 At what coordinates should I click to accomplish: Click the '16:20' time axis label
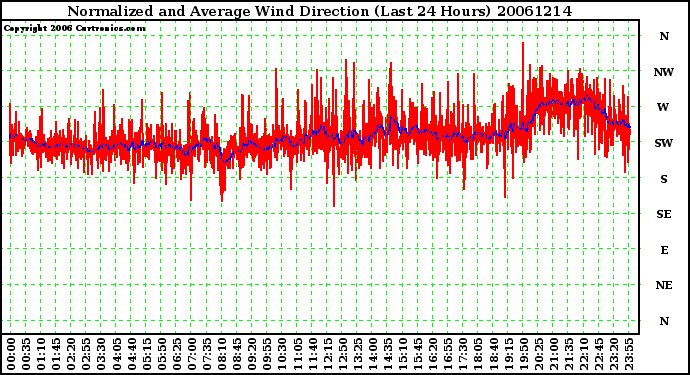(433, 354)
